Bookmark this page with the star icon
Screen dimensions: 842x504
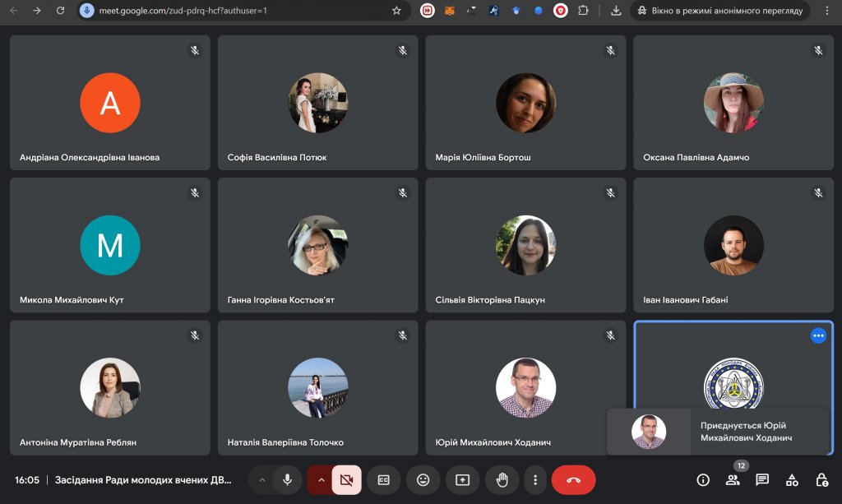click(396, 11)
